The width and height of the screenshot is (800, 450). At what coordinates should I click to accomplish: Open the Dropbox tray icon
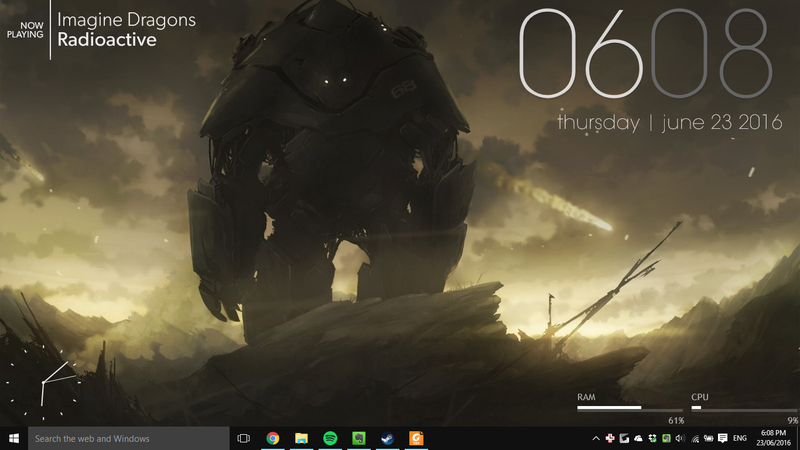(652, 438)
